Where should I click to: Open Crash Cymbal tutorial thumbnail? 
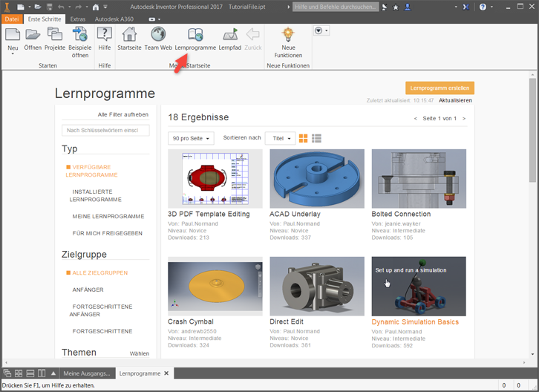(x=215, y=286)
